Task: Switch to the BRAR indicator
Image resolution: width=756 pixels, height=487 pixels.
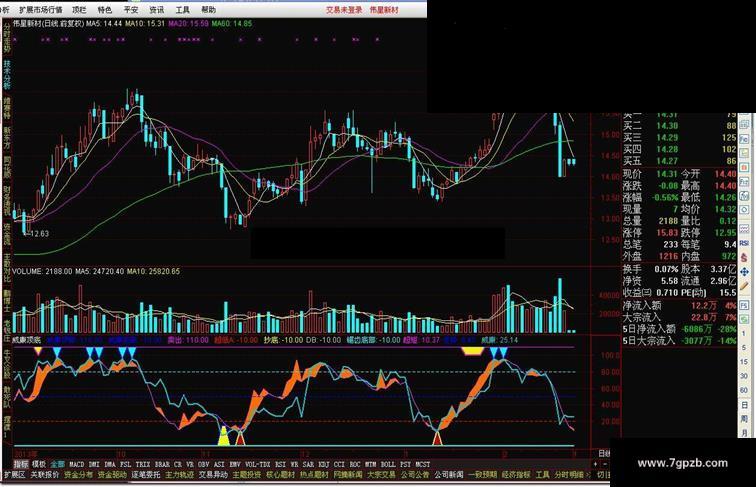Action: 162,464
